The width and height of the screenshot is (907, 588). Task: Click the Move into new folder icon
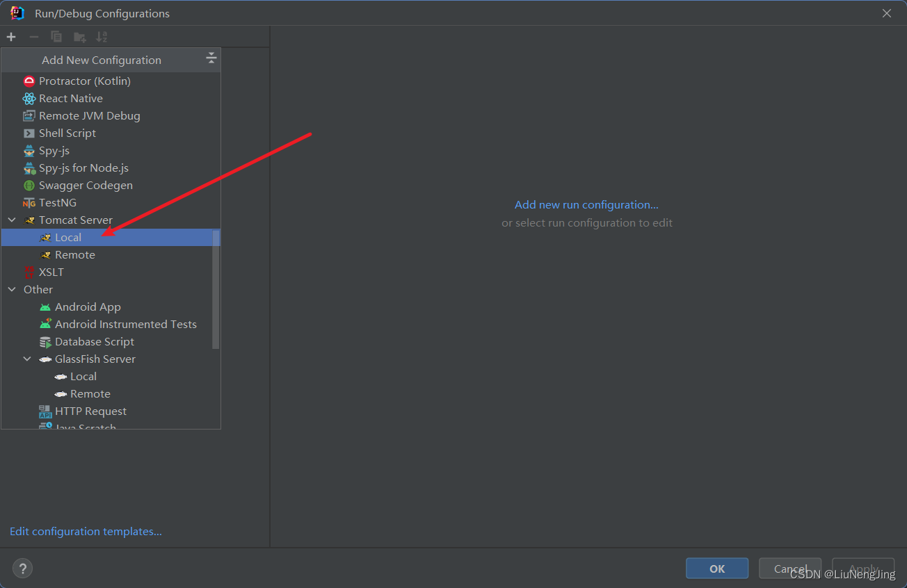coord(80,37)
